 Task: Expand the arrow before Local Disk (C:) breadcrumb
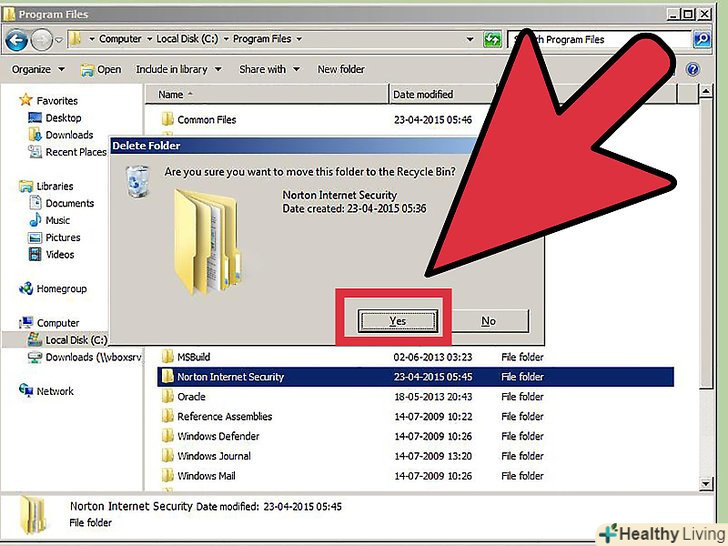click(x=150, y=39)
